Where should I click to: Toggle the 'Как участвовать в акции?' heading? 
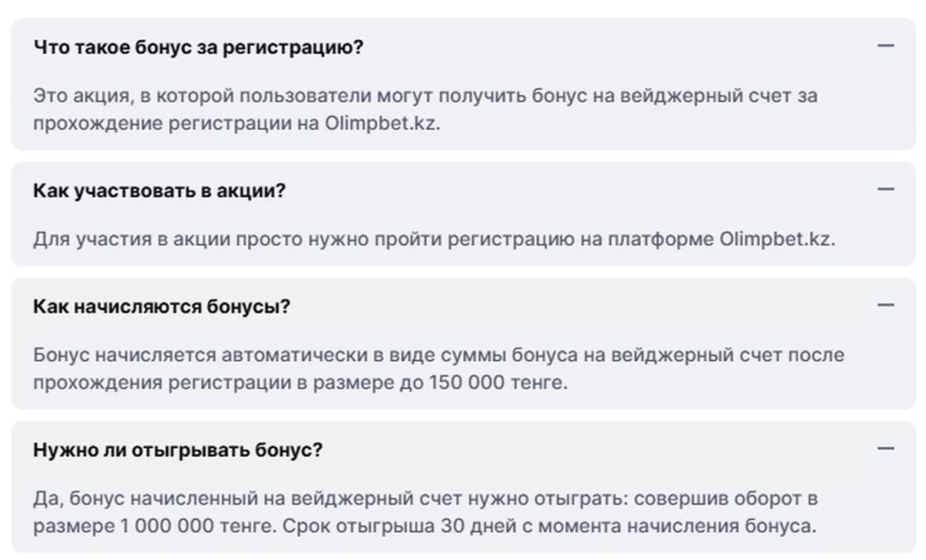[x=159, y=191]
